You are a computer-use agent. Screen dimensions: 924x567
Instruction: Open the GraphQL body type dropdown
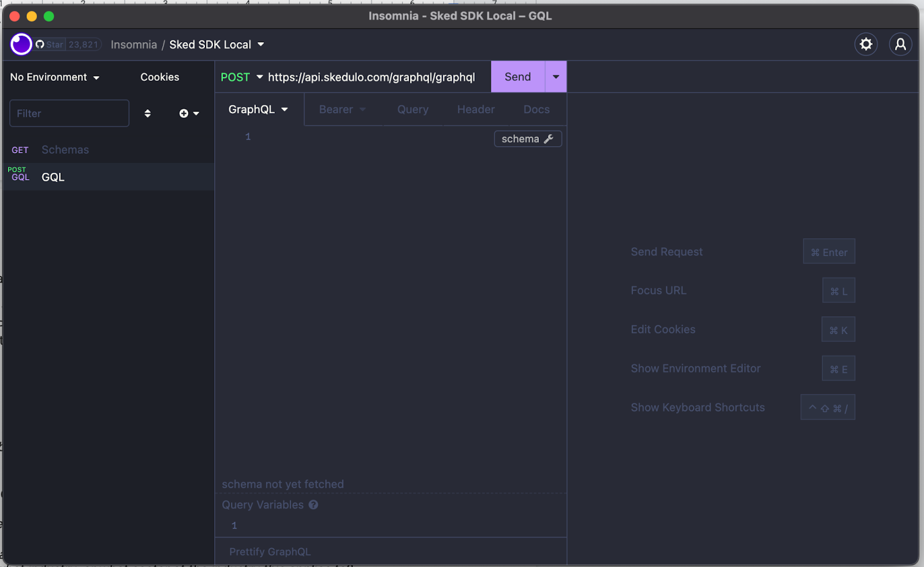[x=258, y=109]
